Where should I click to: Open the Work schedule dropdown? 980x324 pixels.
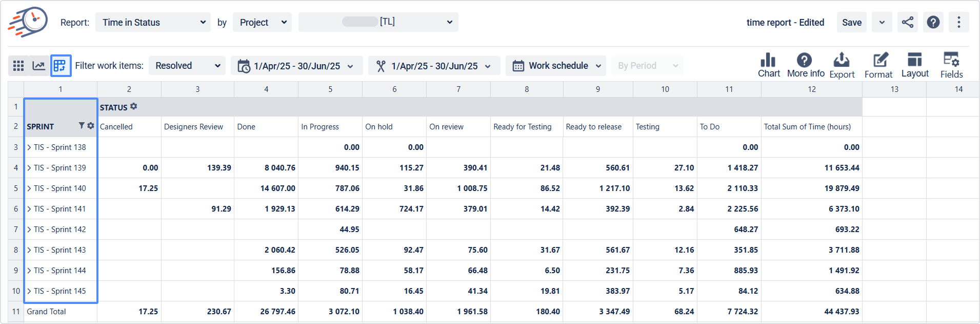(556, 66)
